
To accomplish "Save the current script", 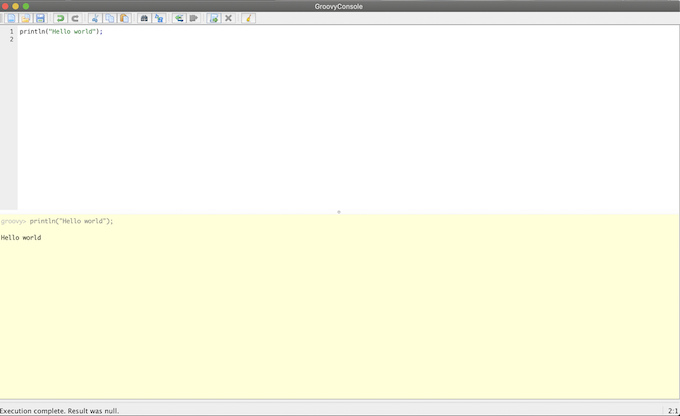I will [40, 18].
